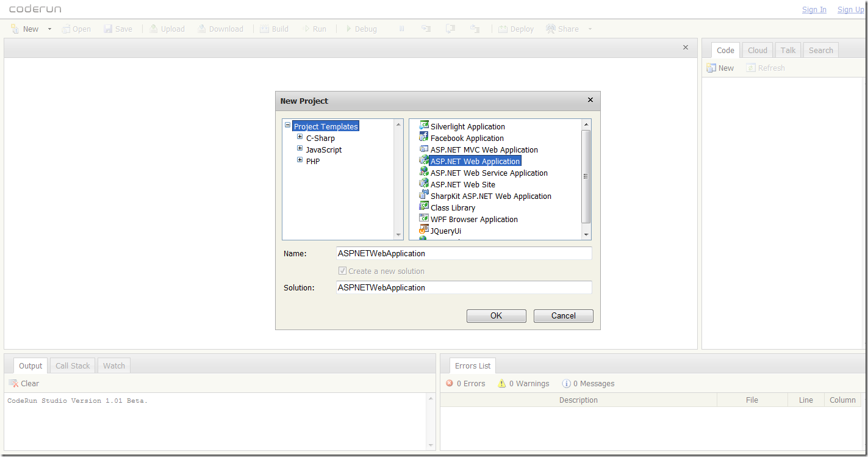Click the New button in the main toolbar
Image resolution: width=868 pixels, height=457 pixels.
(x=24, y=29)
